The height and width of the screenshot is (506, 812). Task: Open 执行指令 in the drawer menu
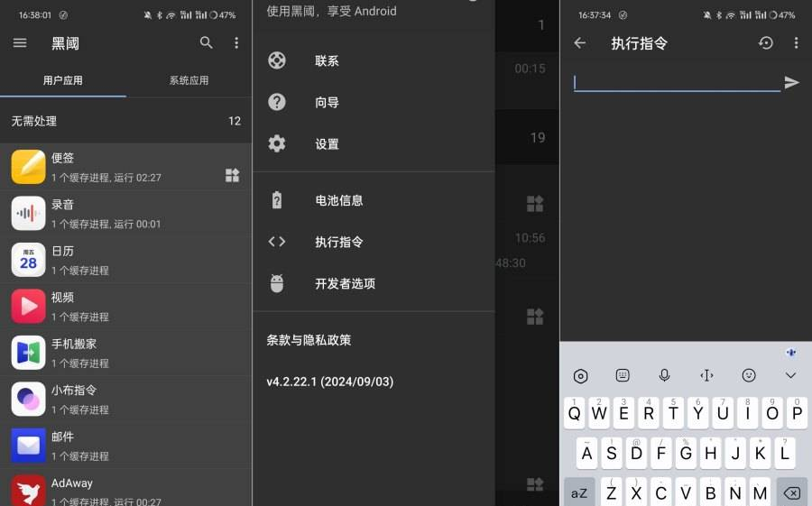coord(374,242)
